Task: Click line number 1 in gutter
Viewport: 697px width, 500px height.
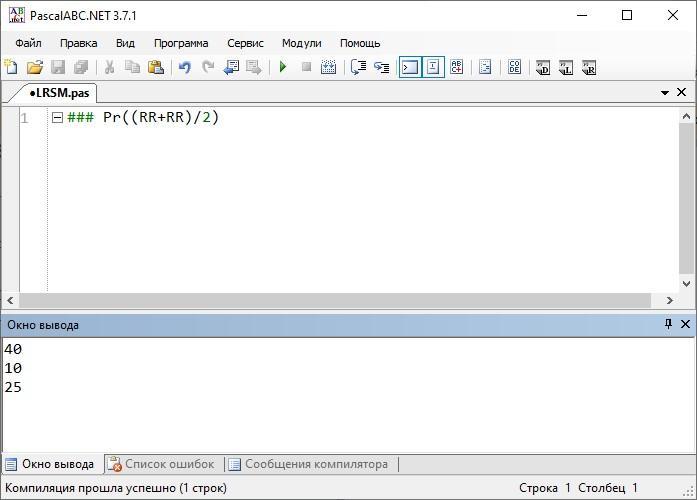Action: [24, 118]
